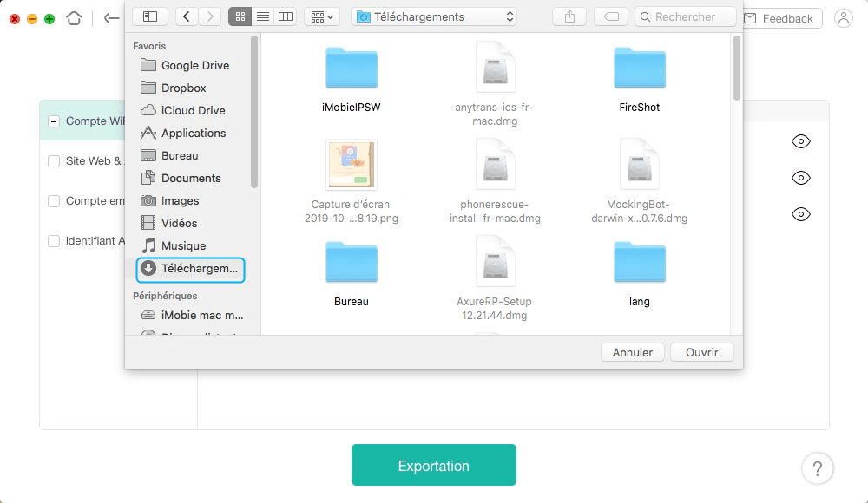Toggle the Finder sidebar button

(x=150, y=16)
